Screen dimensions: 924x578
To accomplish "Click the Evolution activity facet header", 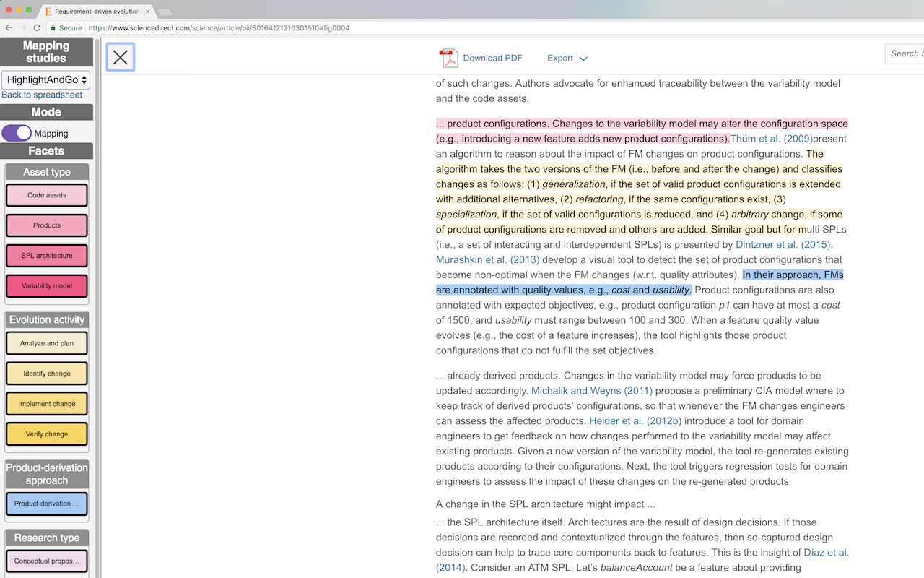I will (47, 319).
